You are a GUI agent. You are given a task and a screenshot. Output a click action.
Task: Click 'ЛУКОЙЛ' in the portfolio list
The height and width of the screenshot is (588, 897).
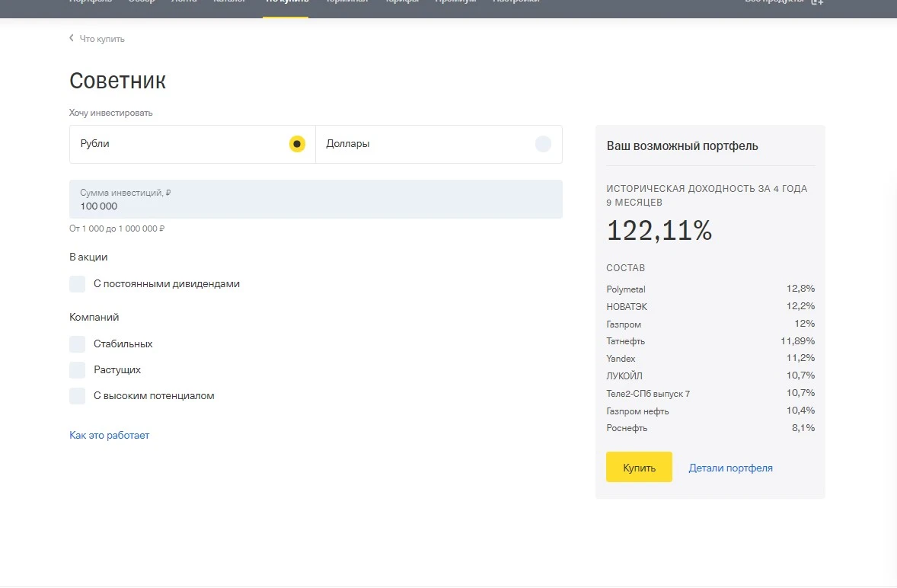(x=624, y=376)
